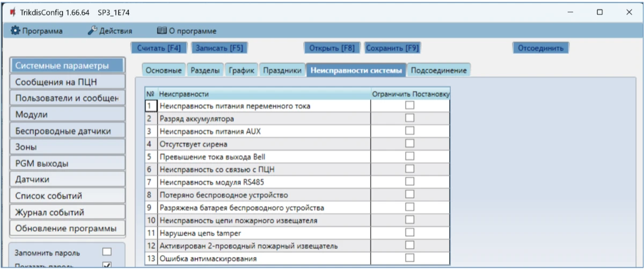Toggle checkbox for Нарушена цепь tamper
Viewport: 644px width, 270px height.
click(x=410, y=233)
